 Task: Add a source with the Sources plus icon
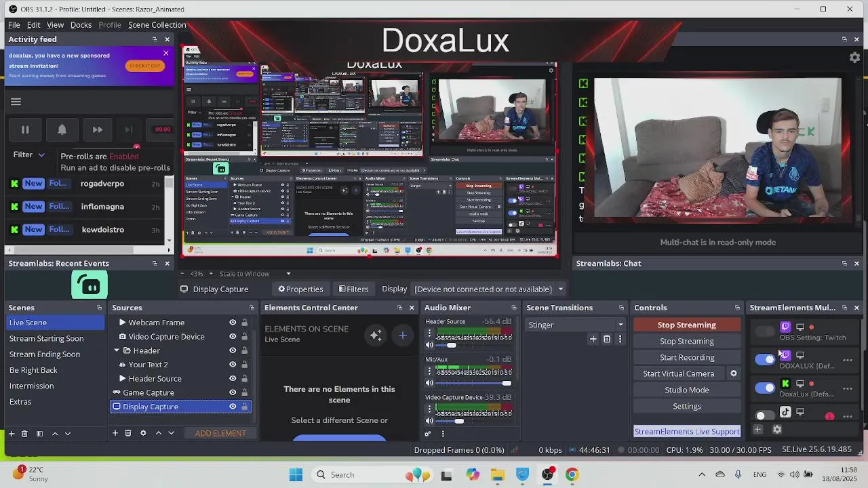[x=115, y=433]
